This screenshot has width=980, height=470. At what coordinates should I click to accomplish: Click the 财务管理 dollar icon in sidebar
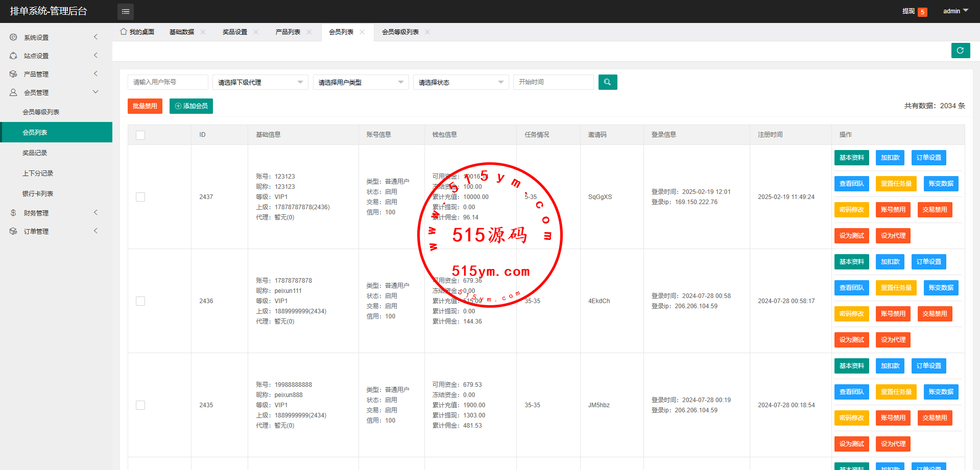coord(13,213)
